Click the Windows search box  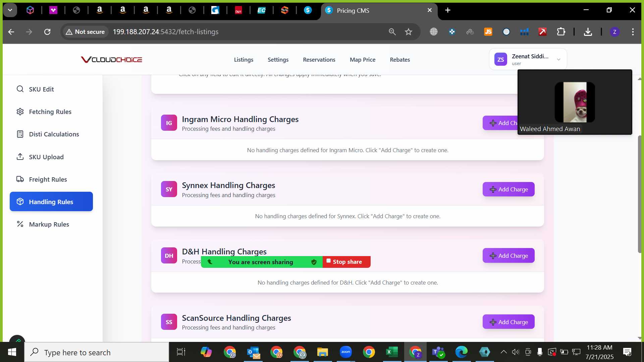tap(97, 352)
